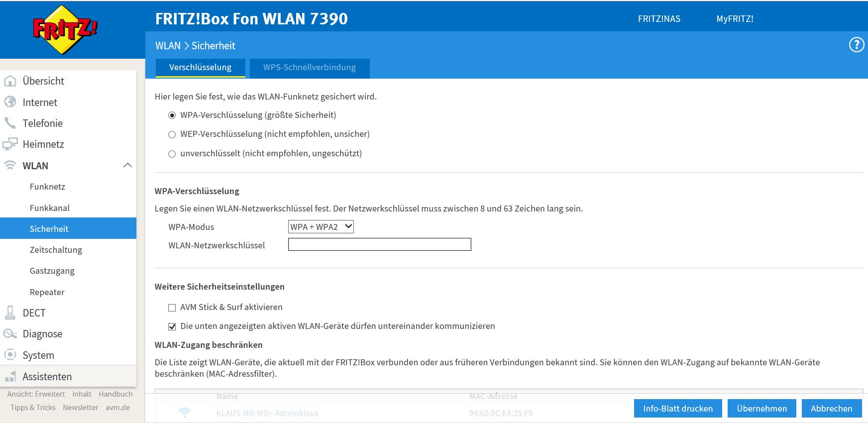Click the FRITZ! logo
The image size is (868, 423).
(65, 29)
